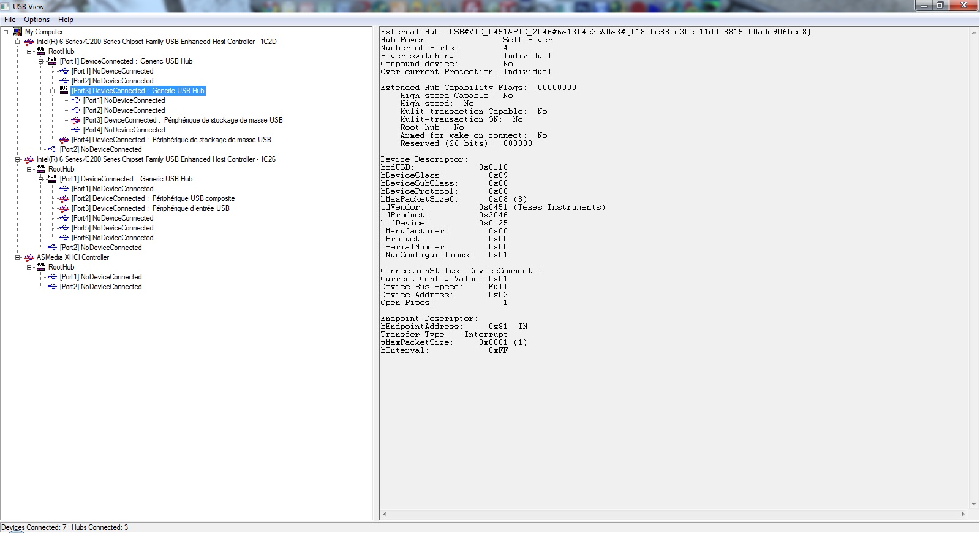Click details pane vertical scrollbar down arrow
The width and height of the screenshot is (980, 533).
[973, 504]
